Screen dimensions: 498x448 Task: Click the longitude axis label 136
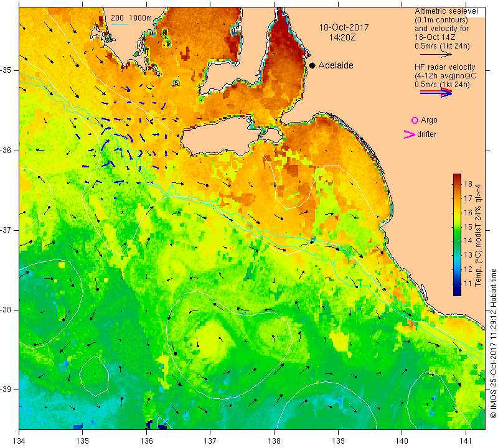pos(146,441)
